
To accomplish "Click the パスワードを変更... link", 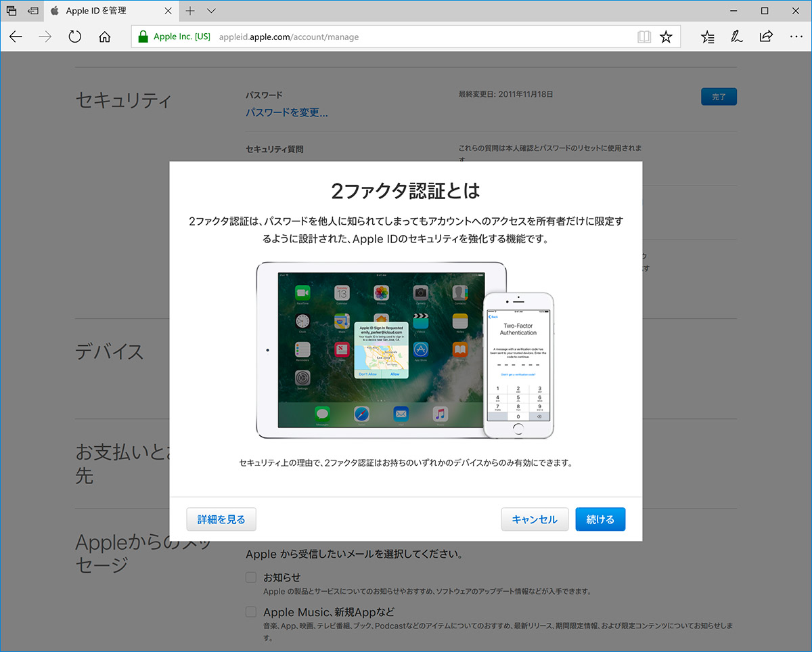I will tap(287, 112).
